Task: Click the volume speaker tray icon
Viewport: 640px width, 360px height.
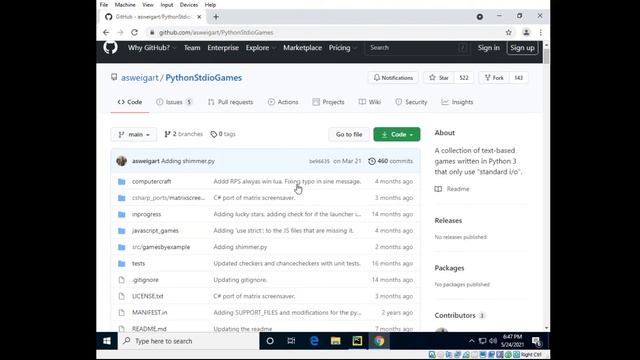Action: pyautogui.click(x=493, y=341)
